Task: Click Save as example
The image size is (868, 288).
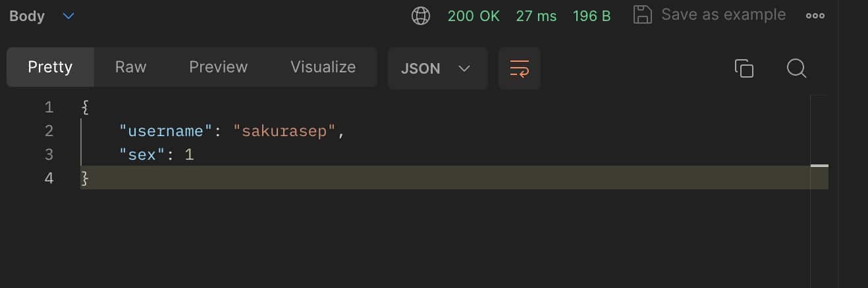Action: point(723,15)
